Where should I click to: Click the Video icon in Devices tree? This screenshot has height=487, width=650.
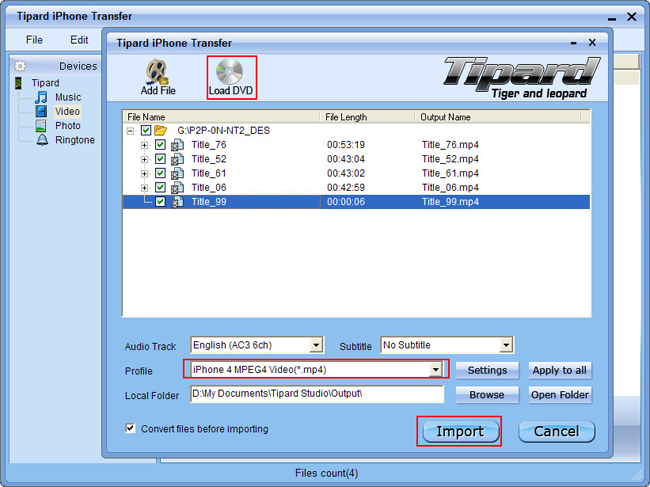coord(41,111)
